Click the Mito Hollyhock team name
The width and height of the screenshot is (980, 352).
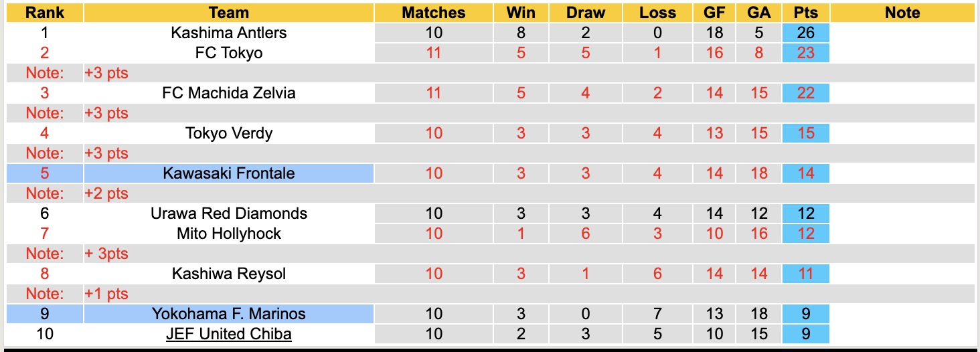pyautogui.click(x=228, y=234)
